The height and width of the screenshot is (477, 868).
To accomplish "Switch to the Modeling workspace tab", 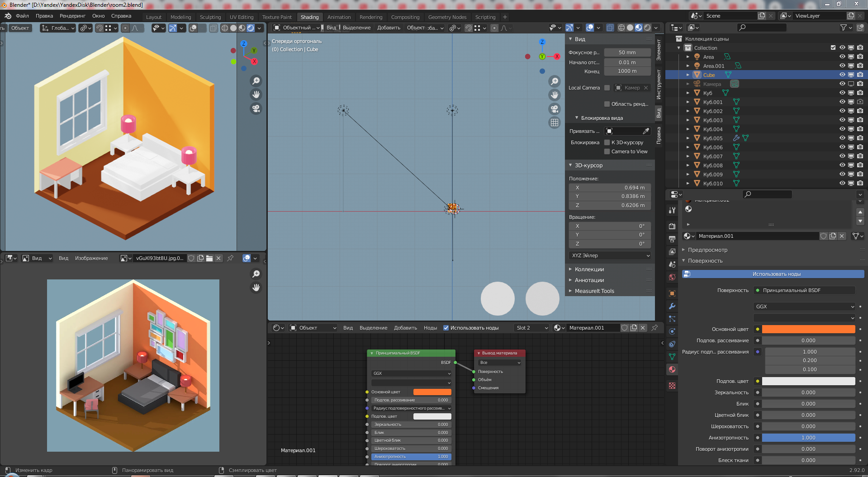I will [180, 17].
